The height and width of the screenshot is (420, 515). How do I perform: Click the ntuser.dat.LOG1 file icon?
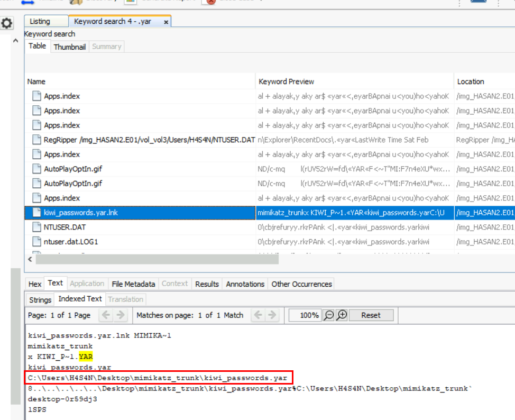point(36,241)
